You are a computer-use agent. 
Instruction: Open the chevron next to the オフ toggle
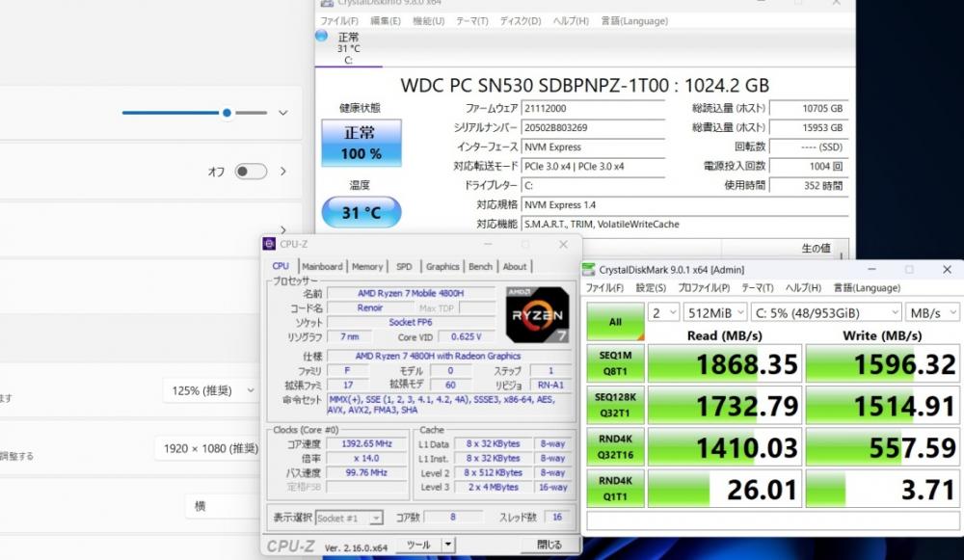(283, 172)
